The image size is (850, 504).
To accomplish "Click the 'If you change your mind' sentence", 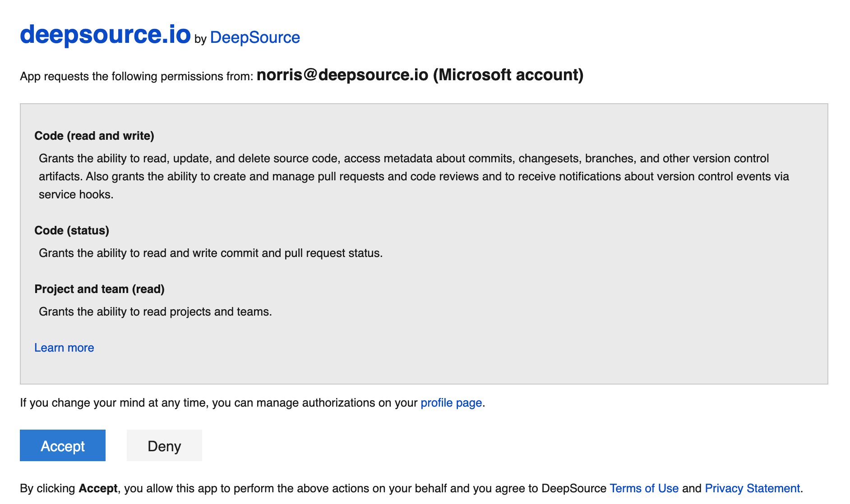I will pyautogui.click(x=217, y=403).
